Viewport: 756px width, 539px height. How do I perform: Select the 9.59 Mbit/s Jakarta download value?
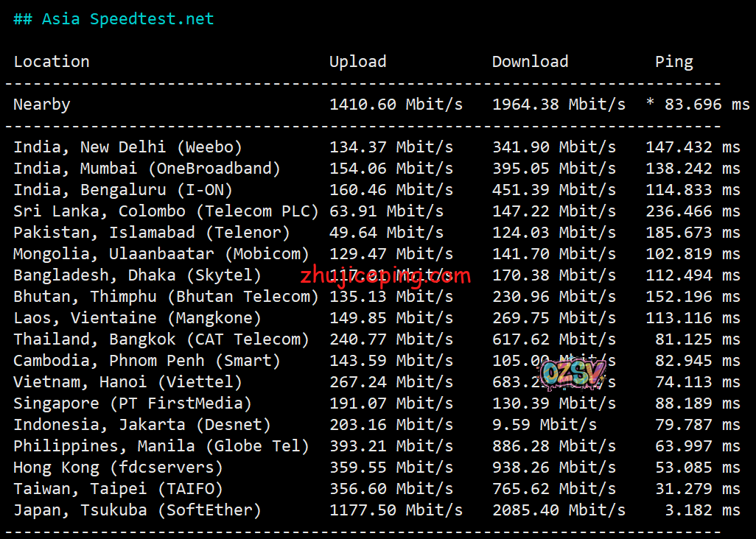click(545, 425)
